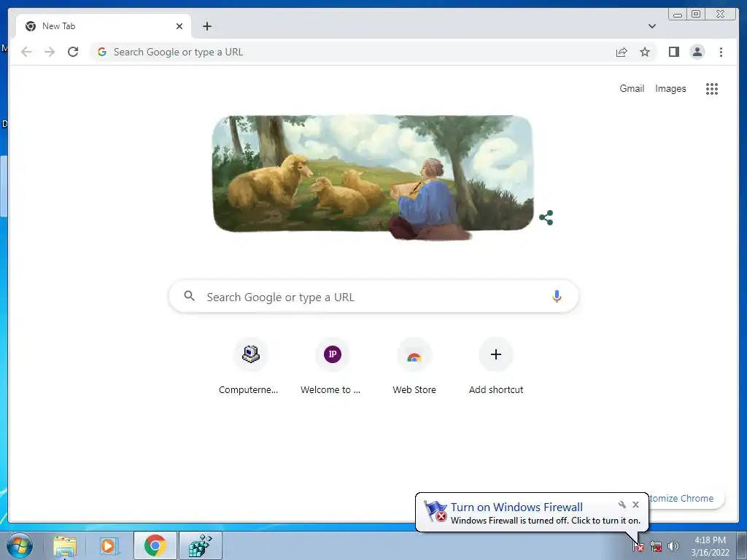Expand the tab search dropdown arrow

tap(651, 26)
